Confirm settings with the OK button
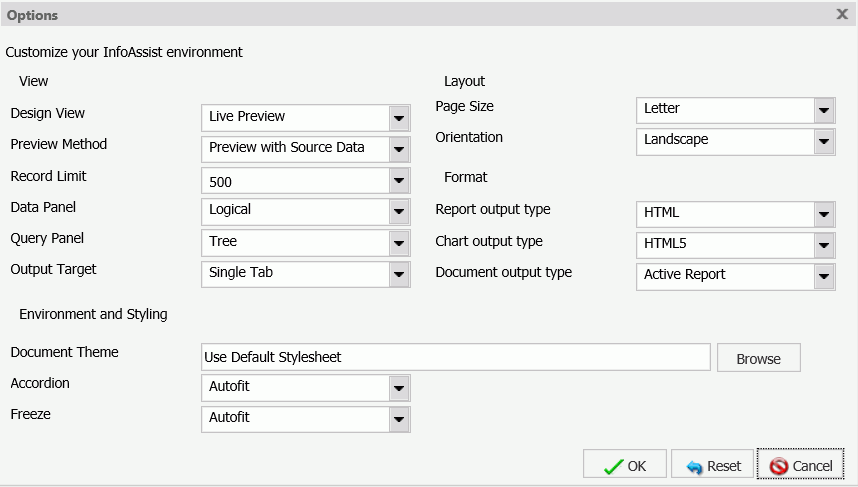Screen dimensions: 858x487 [x=625, y=464]
